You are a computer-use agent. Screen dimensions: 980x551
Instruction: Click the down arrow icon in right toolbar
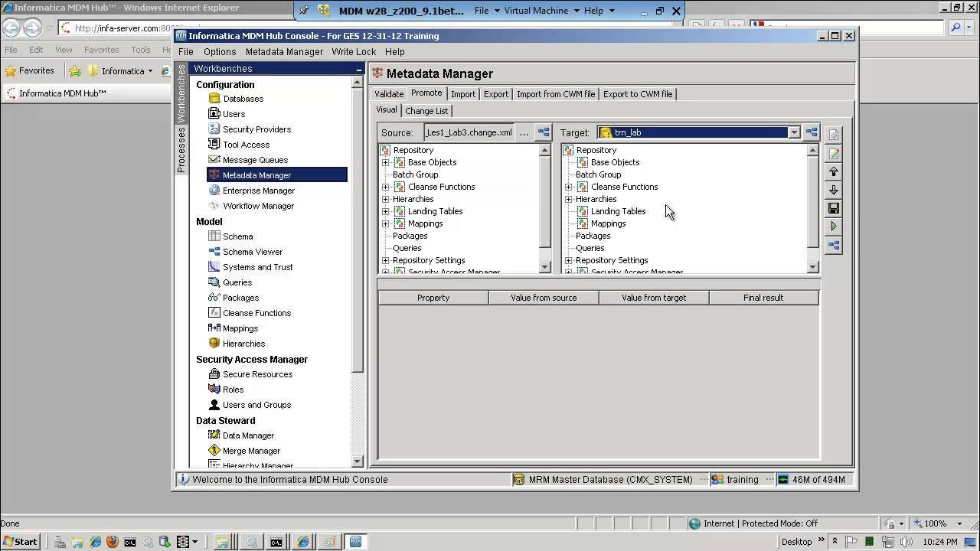(834, 190)
